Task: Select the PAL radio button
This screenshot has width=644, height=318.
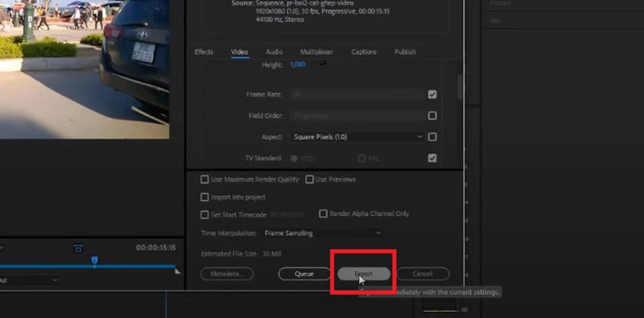Action: [x=361, y=159]
